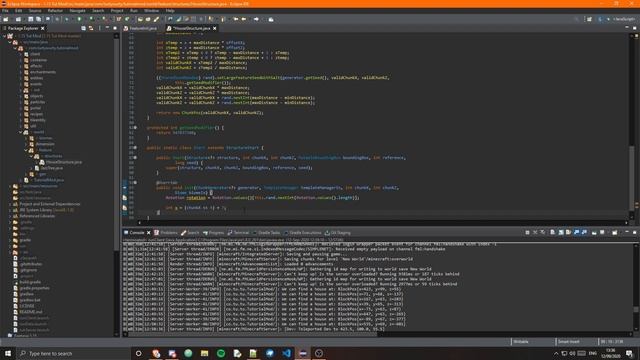
Task: Click the Save toolbar icon
Action: pyautogui.click(x=31, y=19)
